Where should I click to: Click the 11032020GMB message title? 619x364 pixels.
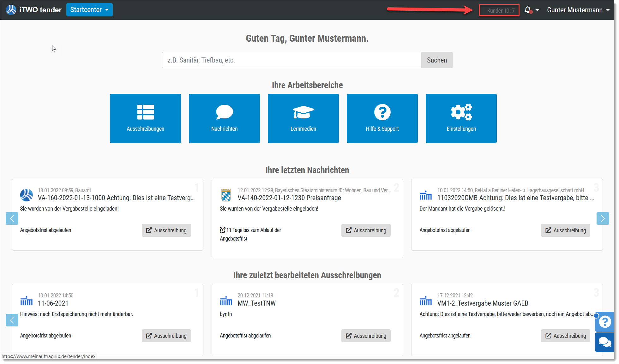515,198
